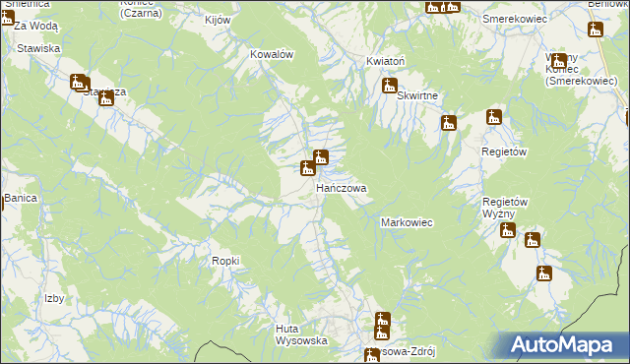Click the Skwirtne village label
The width and height of the screenshot is (630, 364).
tap(417, 95)
